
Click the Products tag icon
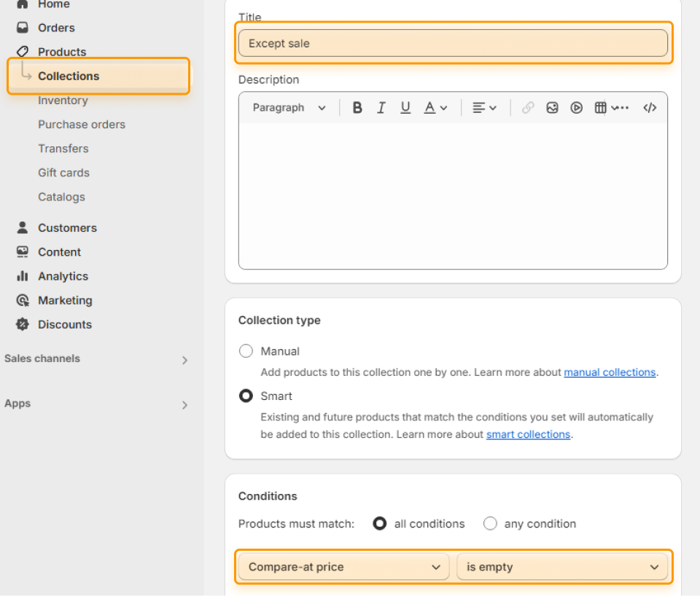tap(23, 51)
